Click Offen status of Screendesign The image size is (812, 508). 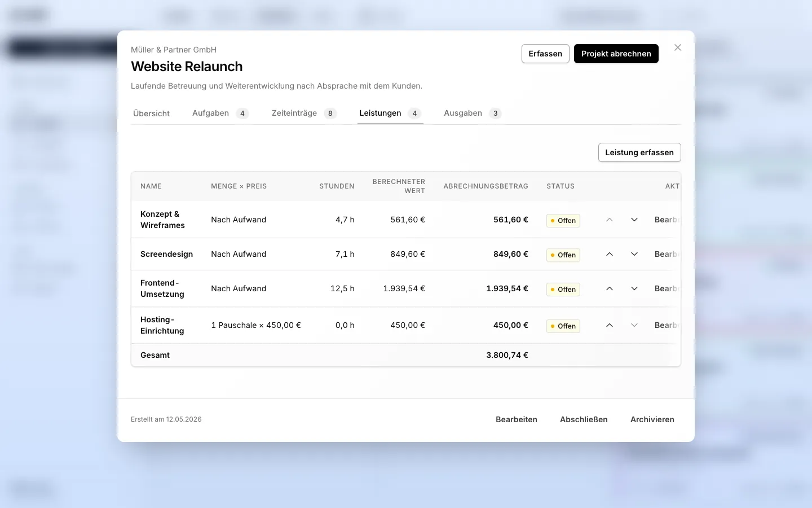tap(563, 255)
